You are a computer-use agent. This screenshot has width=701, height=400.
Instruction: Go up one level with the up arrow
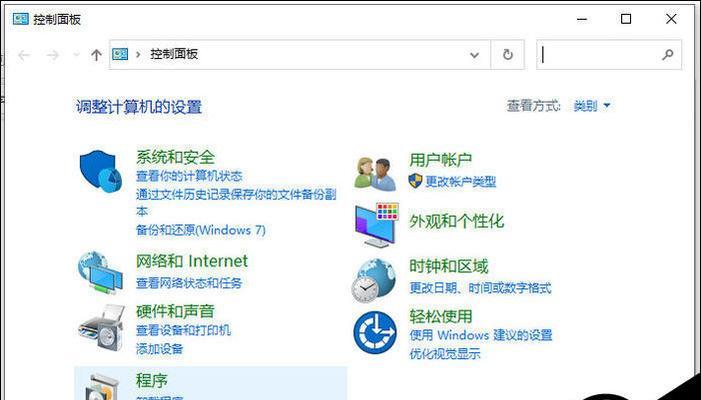pyautogui.click(x=96, y=55)
